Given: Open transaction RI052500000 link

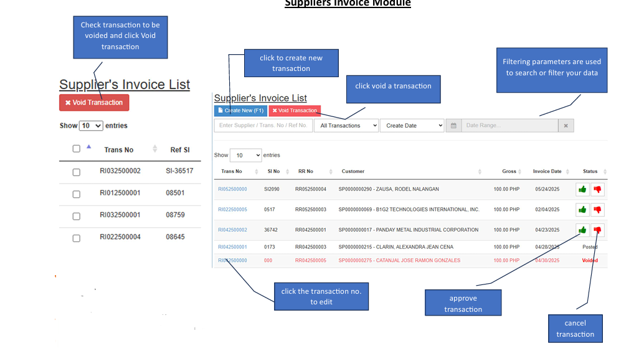Looking at the screenshot, I should point(232,189).
